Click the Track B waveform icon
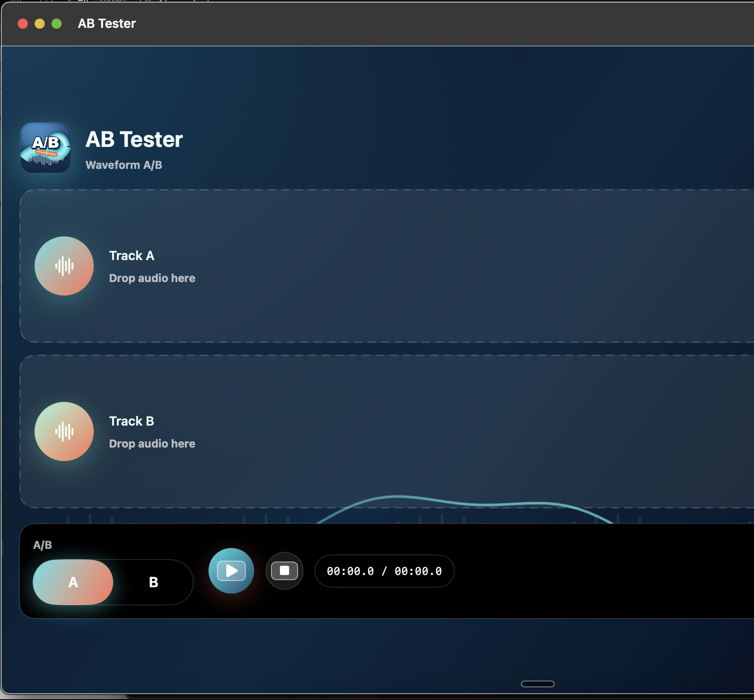Image resolution: width=754 pixels, height=700 pixels. coord(64,431)
